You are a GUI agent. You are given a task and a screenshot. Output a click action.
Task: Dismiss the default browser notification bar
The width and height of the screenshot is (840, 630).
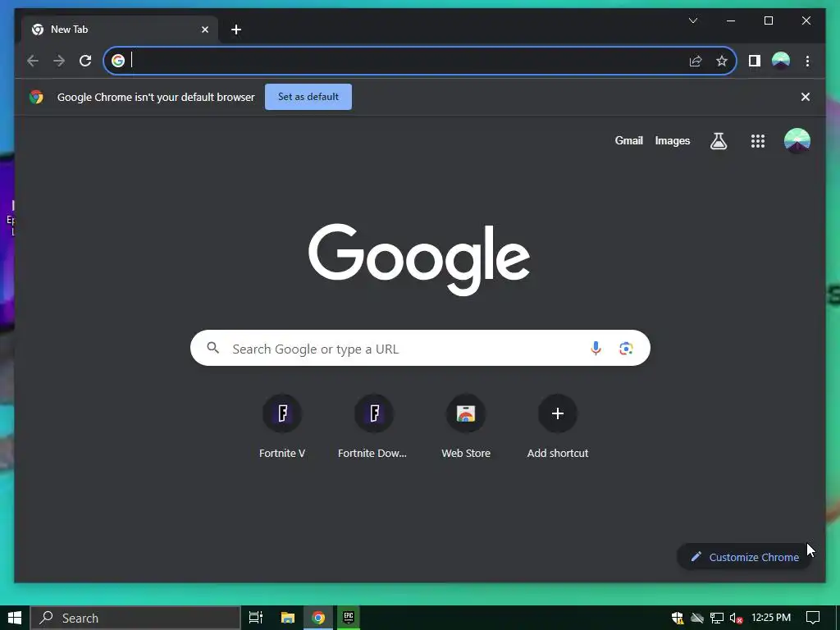pyautogui.click(x=806, y=97)
